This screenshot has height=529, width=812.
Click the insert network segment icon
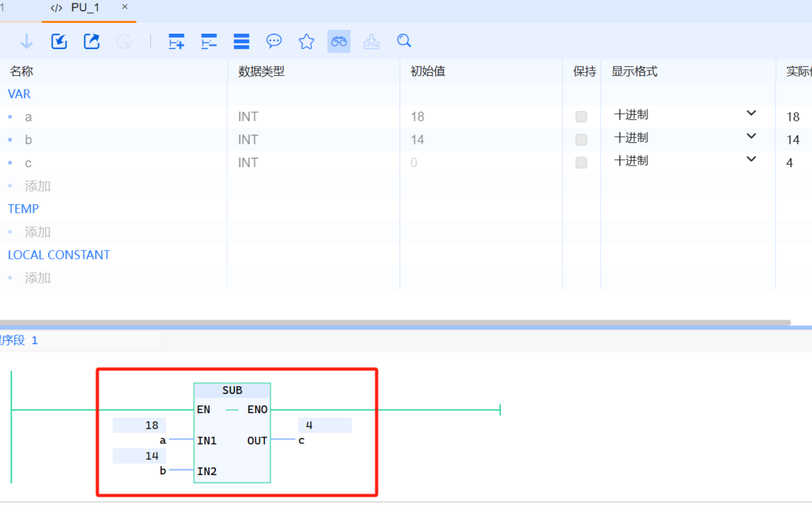[x=177, y=41]
